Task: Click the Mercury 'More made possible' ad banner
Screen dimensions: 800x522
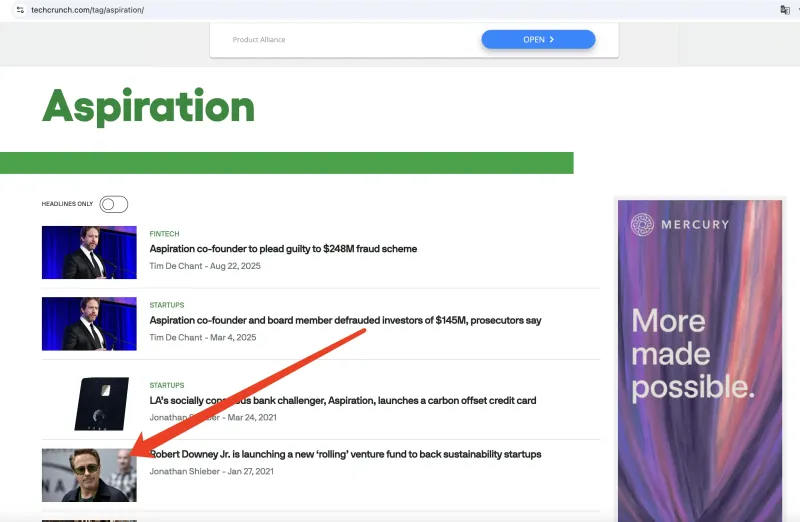Action: 685,360
